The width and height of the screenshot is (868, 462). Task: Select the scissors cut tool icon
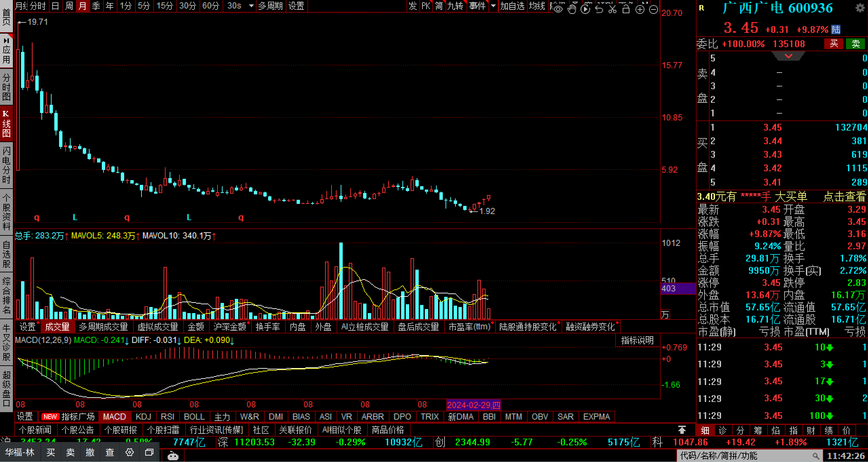tap(612, 9)
